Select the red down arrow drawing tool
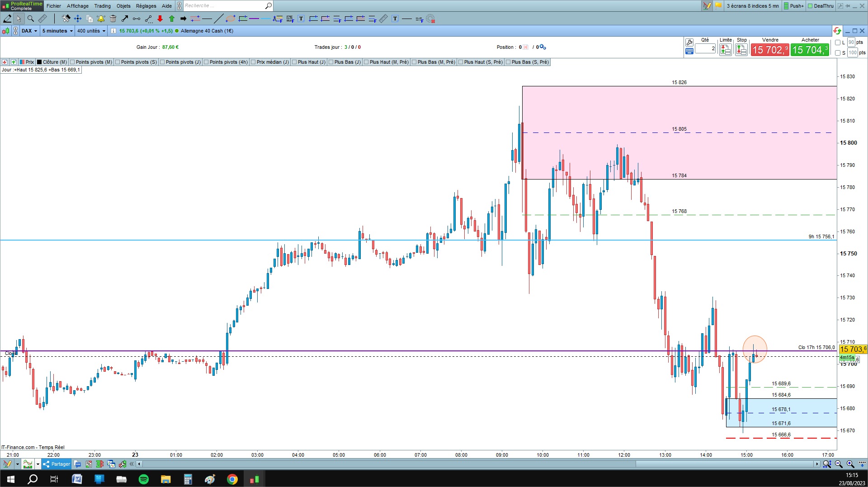The height and width of the screenshot is (487, 868). coord(160,19)
